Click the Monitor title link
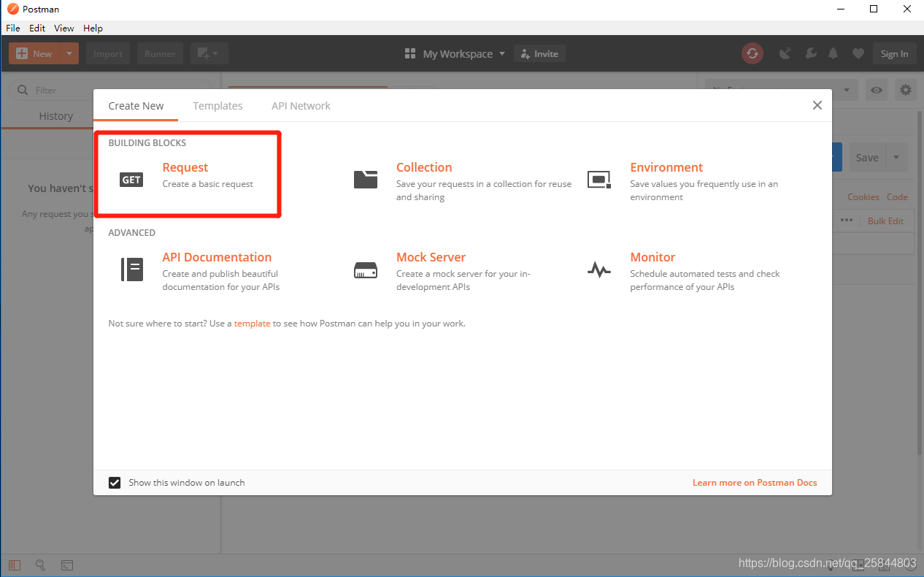 (x=652, y=257)
